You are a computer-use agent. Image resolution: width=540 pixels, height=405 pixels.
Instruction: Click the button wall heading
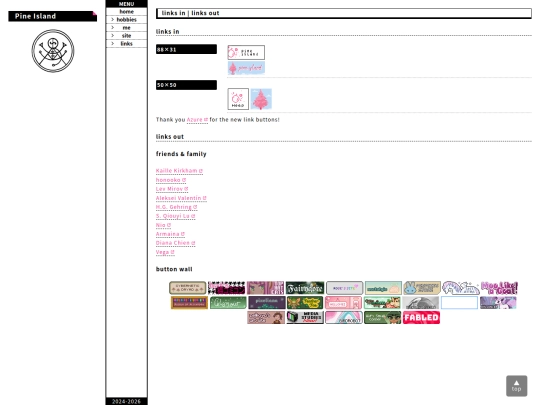coord(174,269)
